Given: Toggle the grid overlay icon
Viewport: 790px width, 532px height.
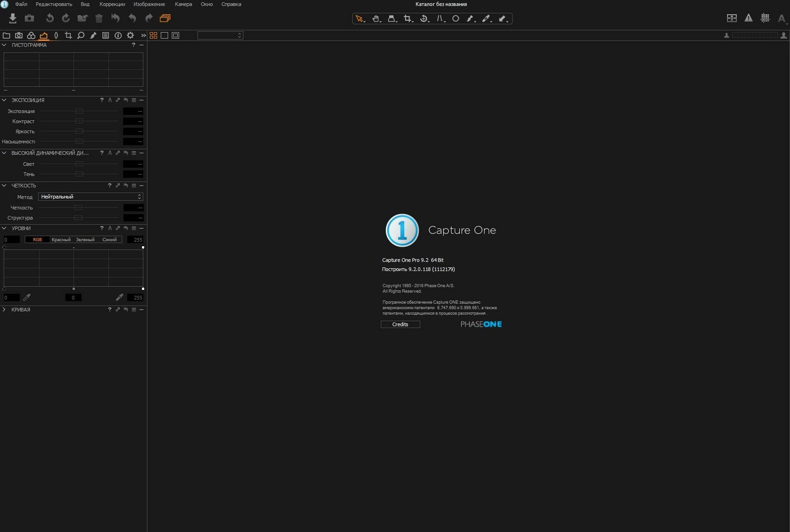Looking at the screenshot, I should pyautogui.click(x=765, y=18).
